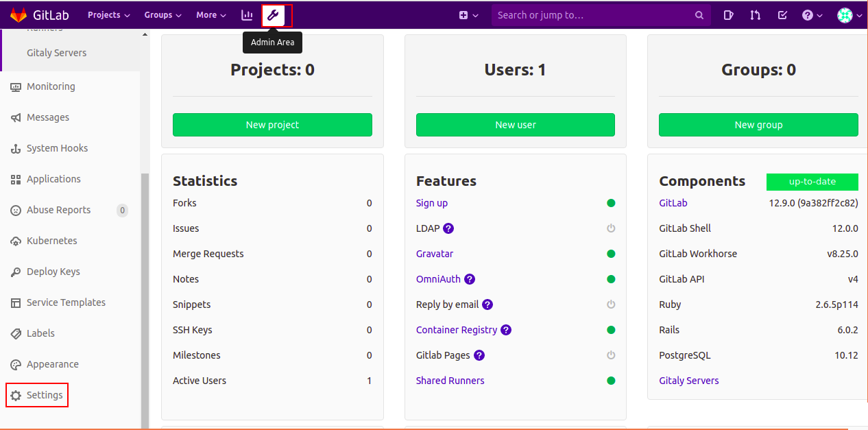Click the search magnifier icon

(x=699, y=15)
